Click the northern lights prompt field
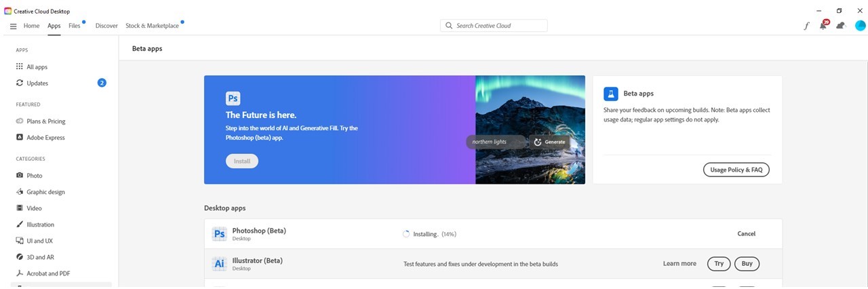This screenshot has height=289, width=868. coord(496,142)
